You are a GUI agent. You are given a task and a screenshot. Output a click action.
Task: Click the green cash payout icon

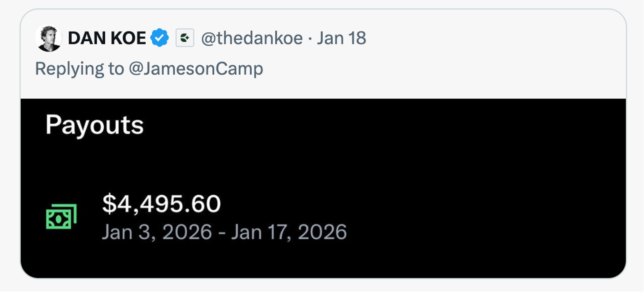pos(61,216)
